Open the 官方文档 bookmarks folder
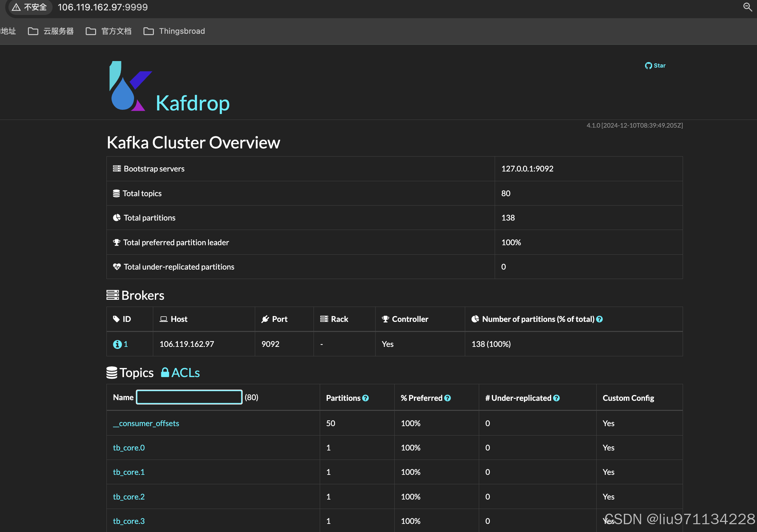The height and width of the screenshot is (532, 757). pos(109,31)
